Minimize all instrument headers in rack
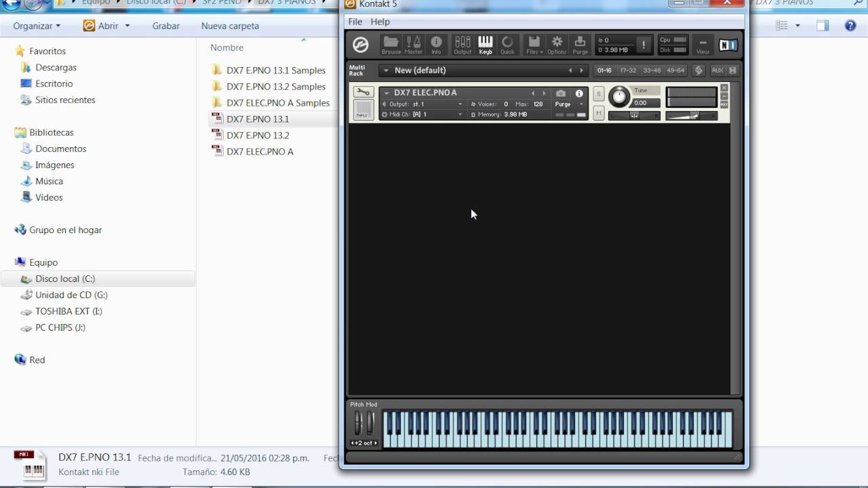 click(733, 70)
